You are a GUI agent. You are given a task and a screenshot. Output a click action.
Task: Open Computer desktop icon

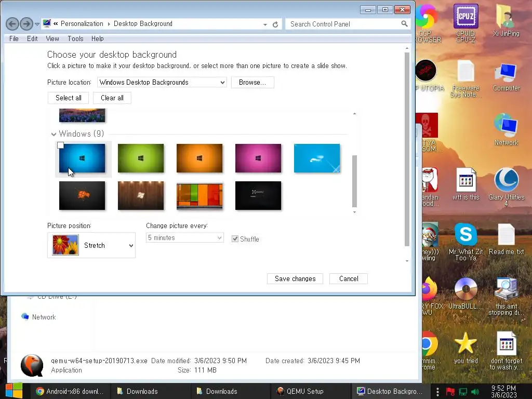coord(506,77)
